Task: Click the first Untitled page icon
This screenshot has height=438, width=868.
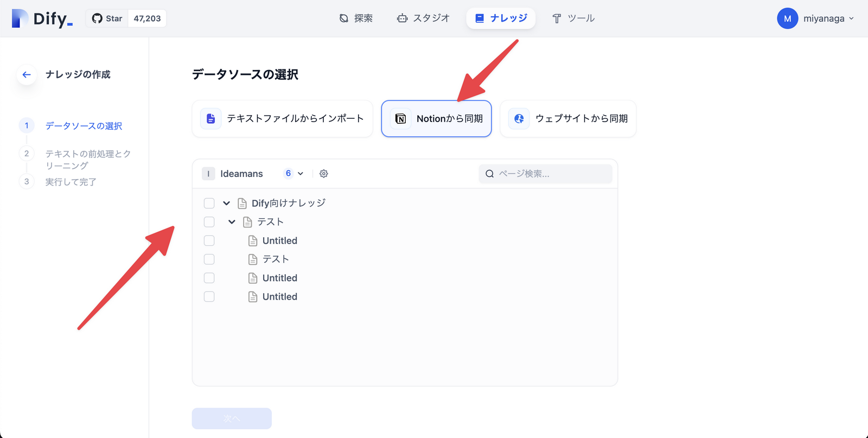Action: (x=253, y=240)
